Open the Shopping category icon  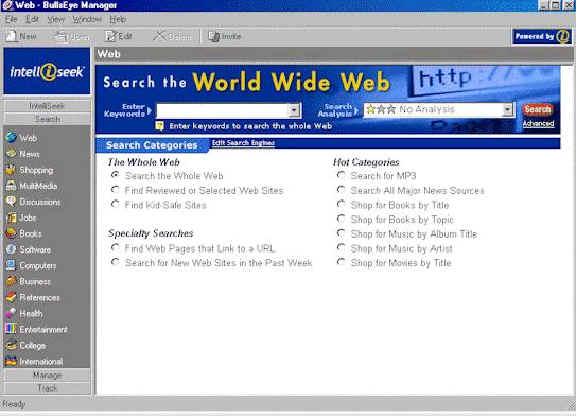[11, 170]
